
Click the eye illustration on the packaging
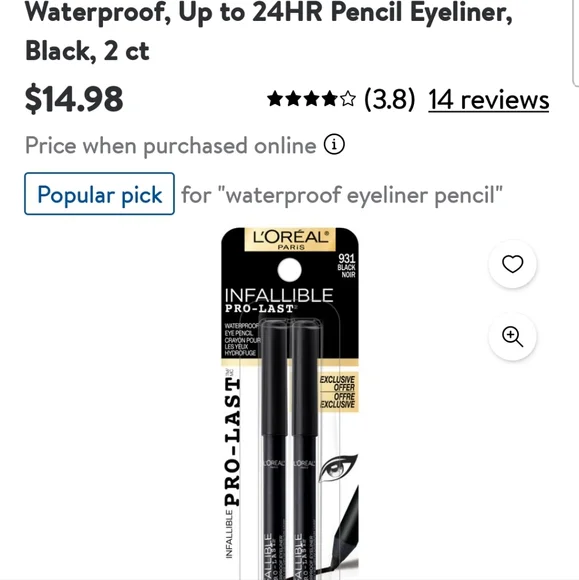[x=337, y=468]
